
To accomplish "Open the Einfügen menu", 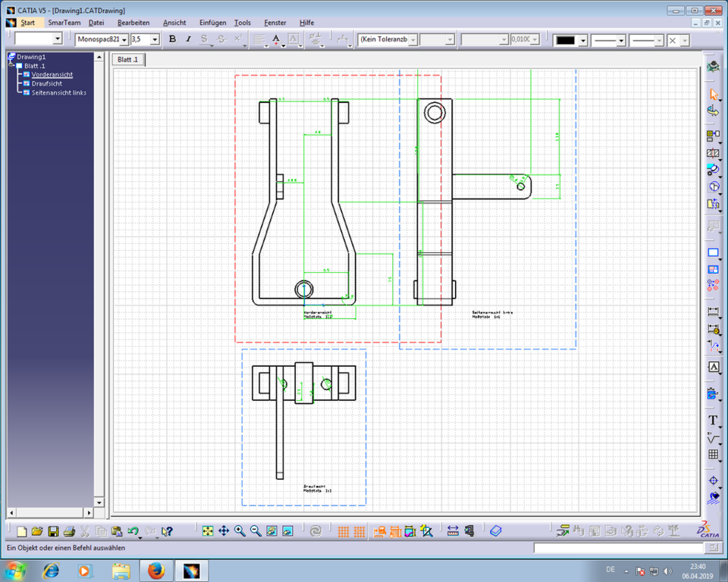I will (x=212, y=23).
